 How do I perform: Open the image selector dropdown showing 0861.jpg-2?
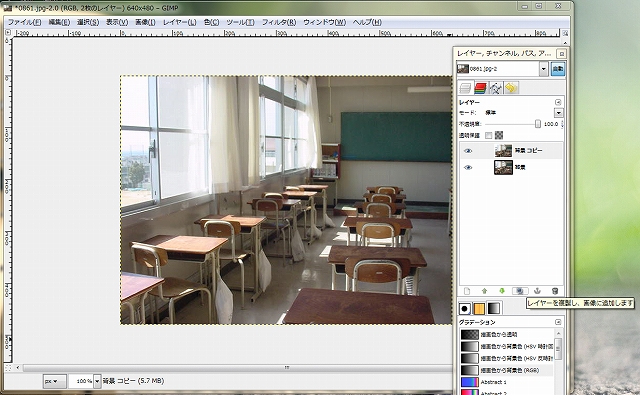[502, 69]
